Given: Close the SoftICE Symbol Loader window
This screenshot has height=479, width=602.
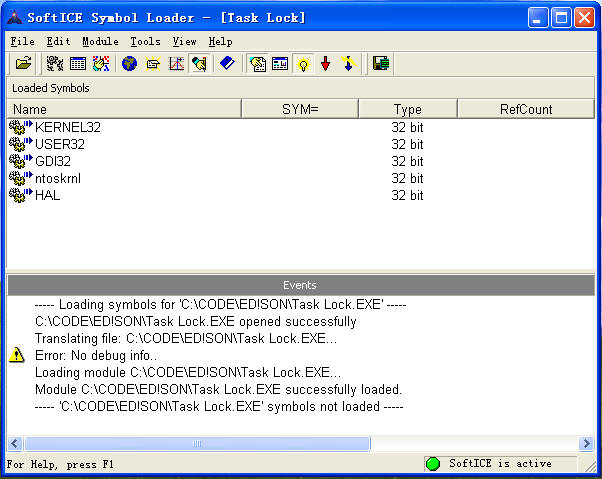Looking at the screenshot, I should tap(584, 18).
